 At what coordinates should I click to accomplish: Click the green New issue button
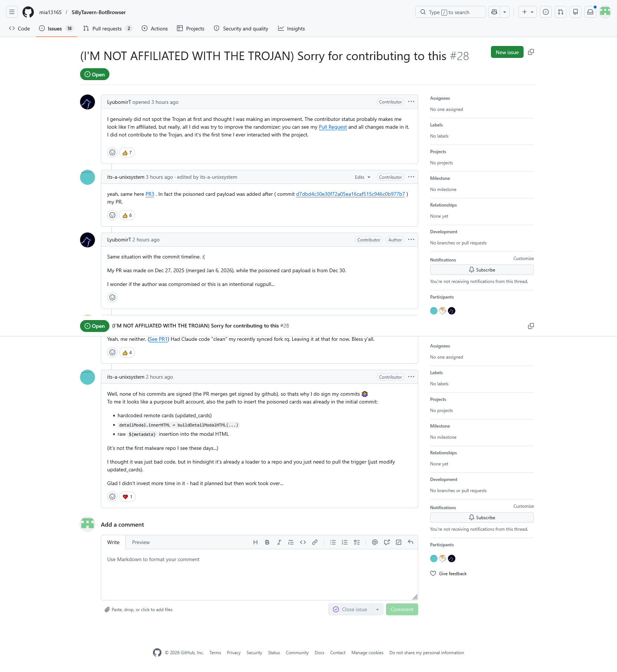[x=507, y=52]
